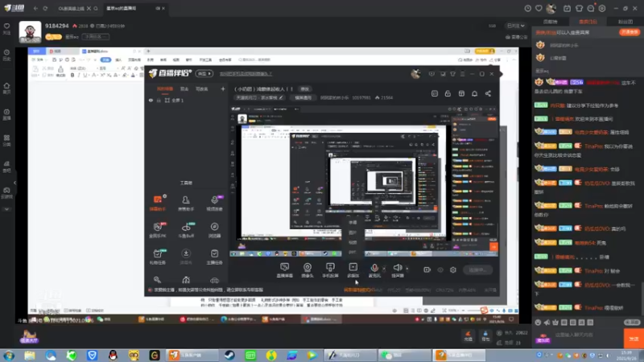Click streamer avatar in room header
This screenshot has height=362, width=644.
[x=30, y=31]
